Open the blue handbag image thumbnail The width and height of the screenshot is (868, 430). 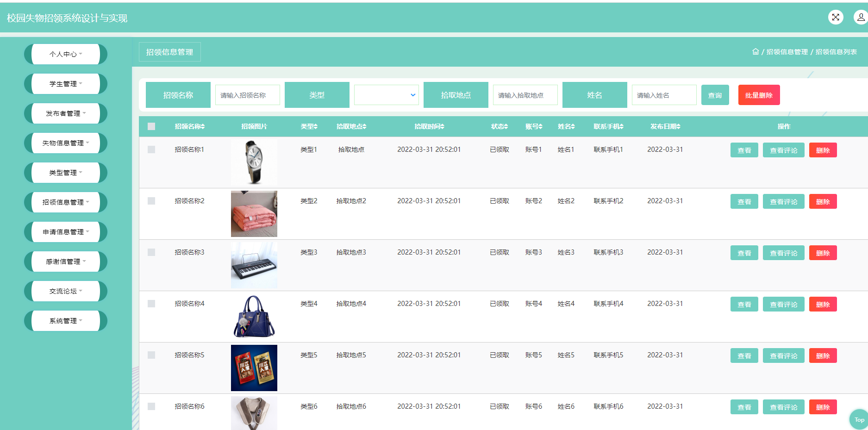pyautogui.click(x=254, y=317)
